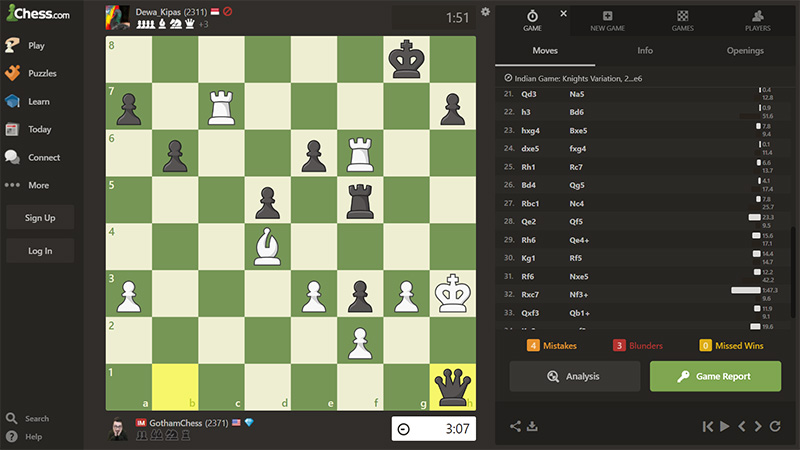Select move 30. Kg1
The image size is (800, 450).
528,258
